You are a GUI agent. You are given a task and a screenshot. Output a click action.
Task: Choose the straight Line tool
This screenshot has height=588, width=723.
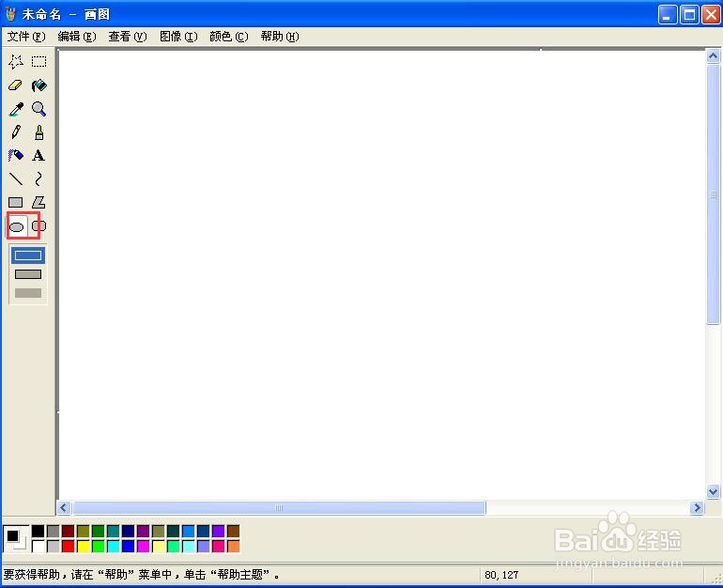pos(16,179)
